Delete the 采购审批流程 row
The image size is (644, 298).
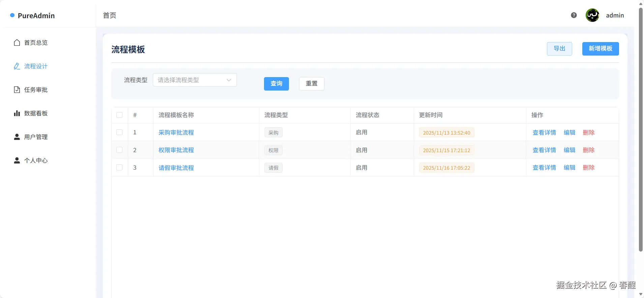pyautogui.click(x=589, y=133)
